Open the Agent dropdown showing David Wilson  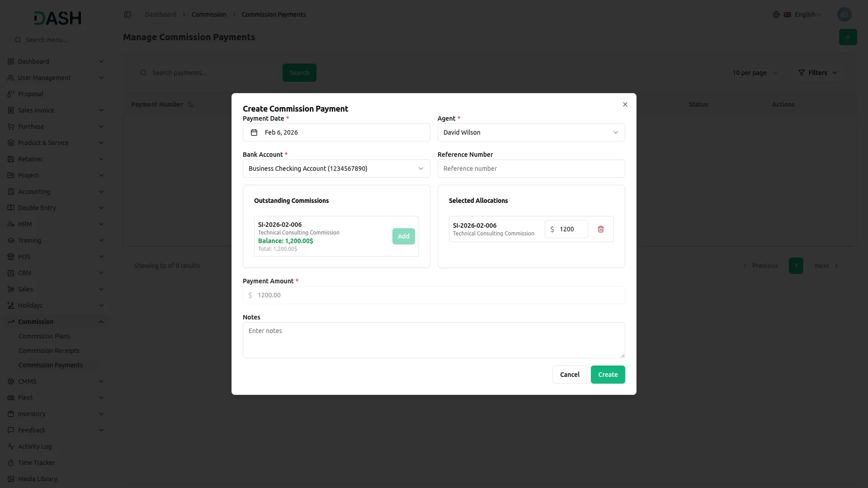pyautogui.click(x=531, y=132)
